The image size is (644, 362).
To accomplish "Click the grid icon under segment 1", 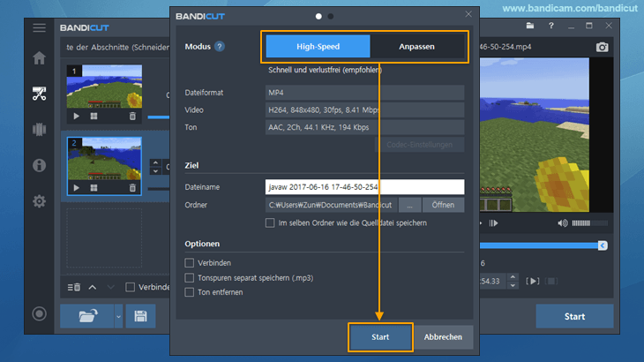I will coord(94,117).
